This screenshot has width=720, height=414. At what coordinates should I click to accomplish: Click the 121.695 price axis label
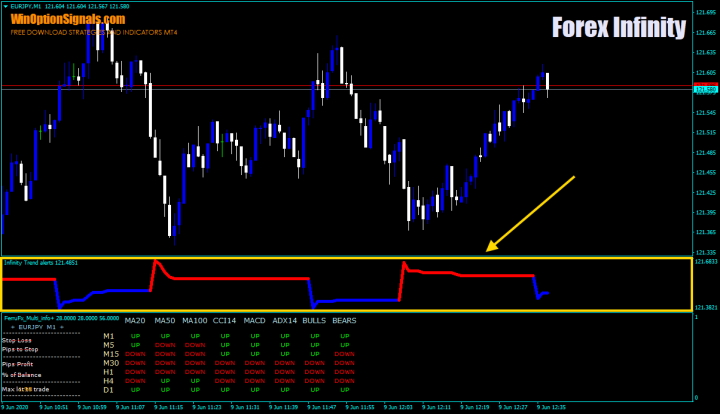click(x=706, y=12)
